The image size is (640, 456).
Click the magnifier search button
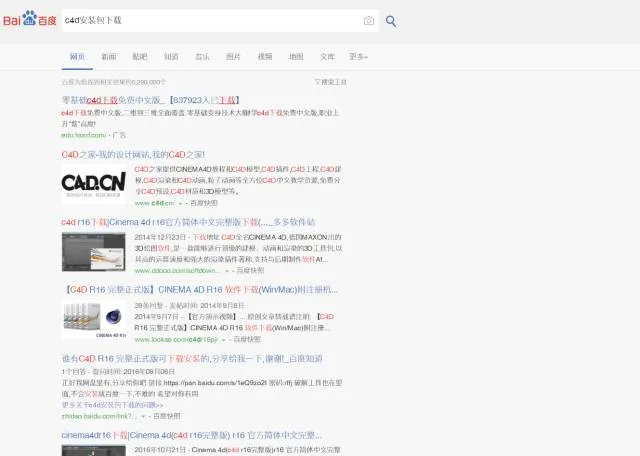click(x=391, y=21)
